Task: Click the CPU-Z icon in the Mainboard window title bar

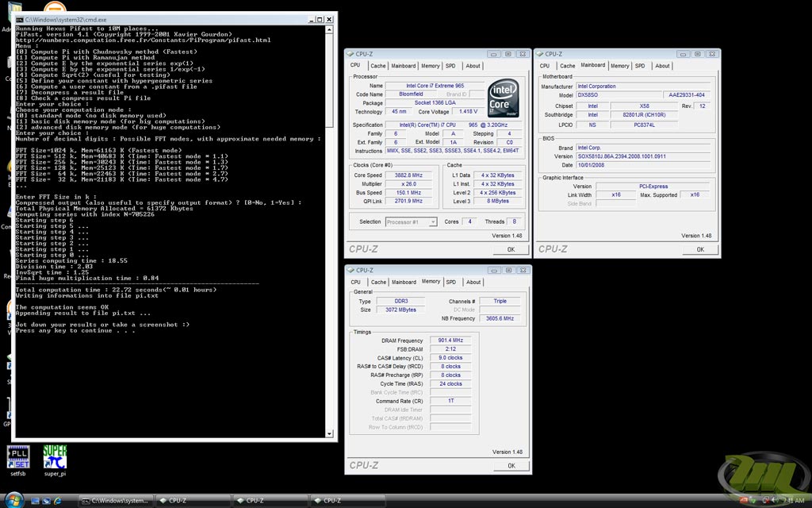Action: [x=540, y=53]
